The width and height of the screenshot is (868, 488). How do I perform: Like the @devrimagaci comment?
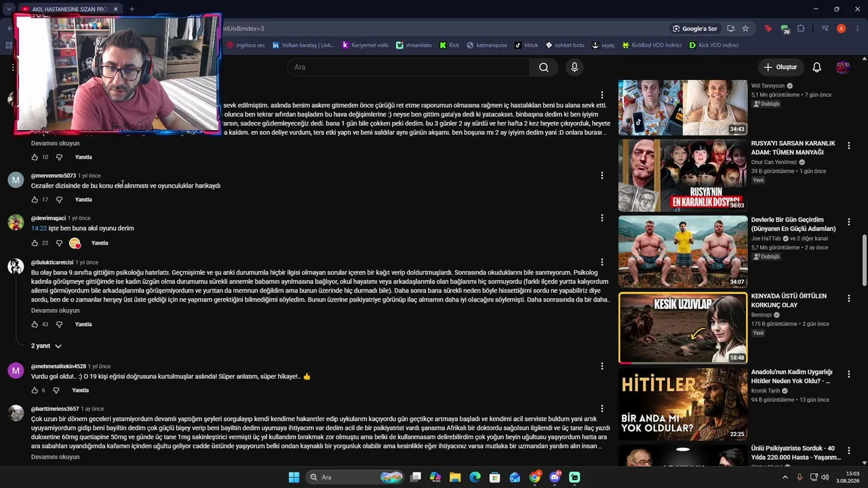[35, 243]
